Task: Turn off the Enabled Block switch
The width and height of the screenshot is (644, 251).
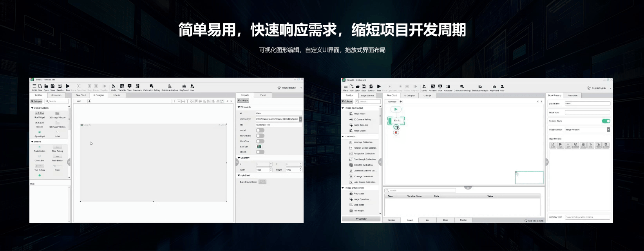Action: [x=606, y=121]
